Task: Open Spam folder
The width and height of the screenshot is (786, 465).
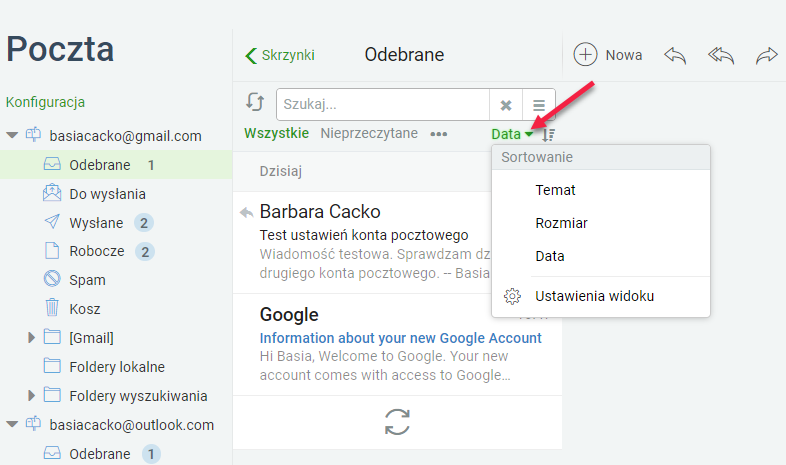Action: pos(87,280)
